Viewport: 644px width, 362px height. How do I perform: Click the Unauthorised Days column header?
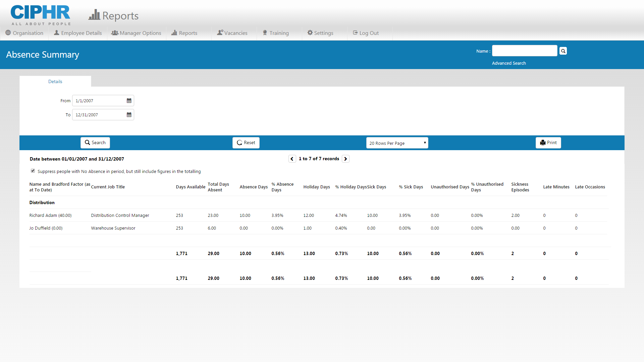coord(450,187)
